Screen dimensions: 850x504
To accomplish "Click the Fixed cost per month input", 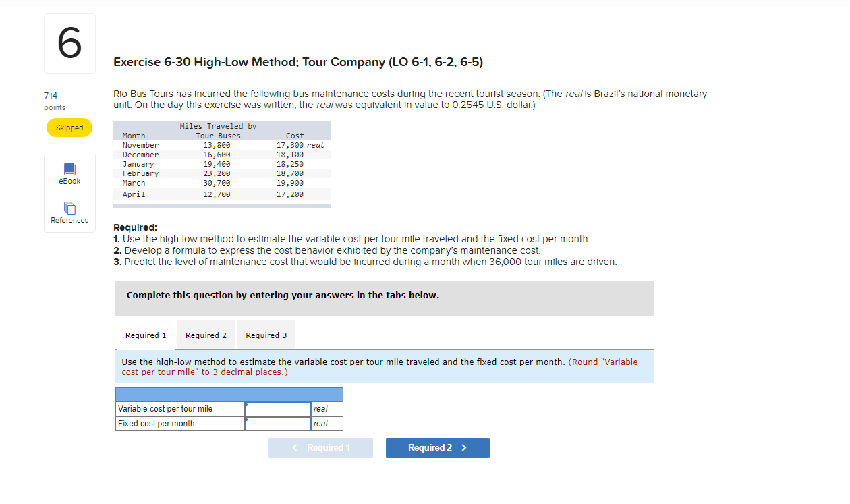I will click(278, 424).
